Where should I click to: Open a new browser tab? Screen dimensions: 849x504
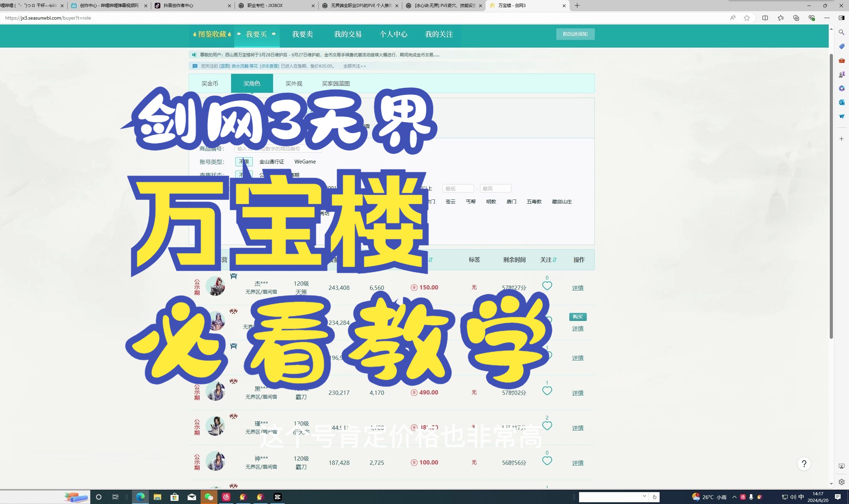point(577,6)
